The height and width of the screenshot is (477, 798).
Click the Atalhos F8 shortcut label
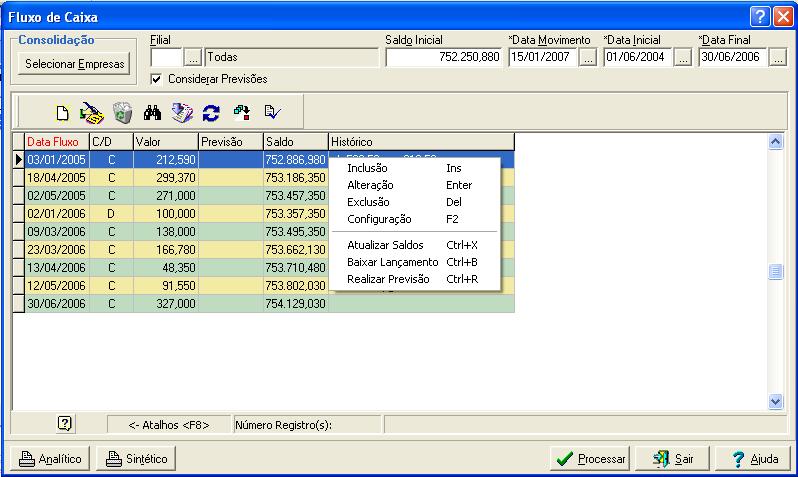(168, 425)
